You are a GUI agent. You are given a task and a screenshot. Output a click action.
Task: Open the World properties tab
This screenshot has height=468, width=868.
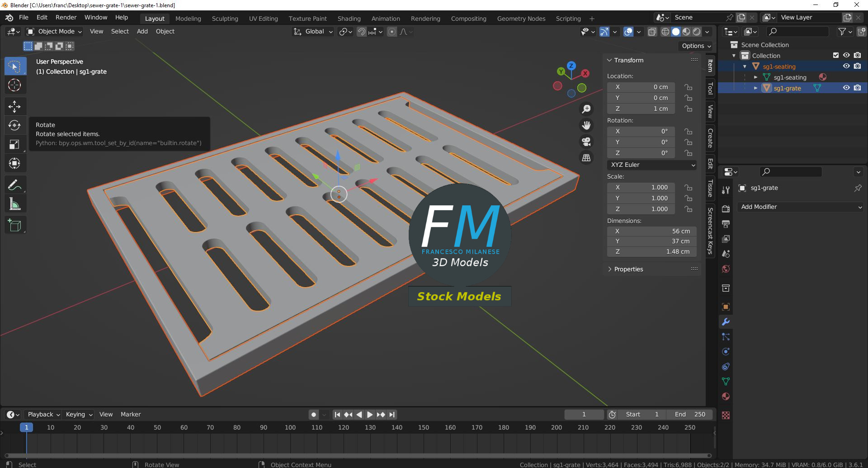click(726, 269)
